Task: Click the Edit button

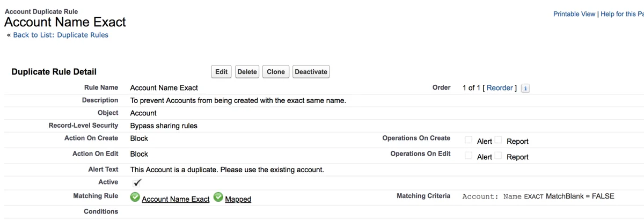Action: [x=222, y=72]
